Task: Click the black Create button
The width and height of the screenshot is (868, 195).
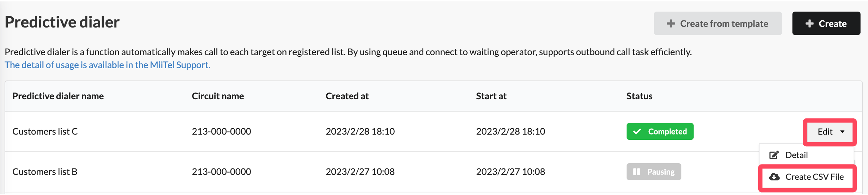Action: point(826,23)
